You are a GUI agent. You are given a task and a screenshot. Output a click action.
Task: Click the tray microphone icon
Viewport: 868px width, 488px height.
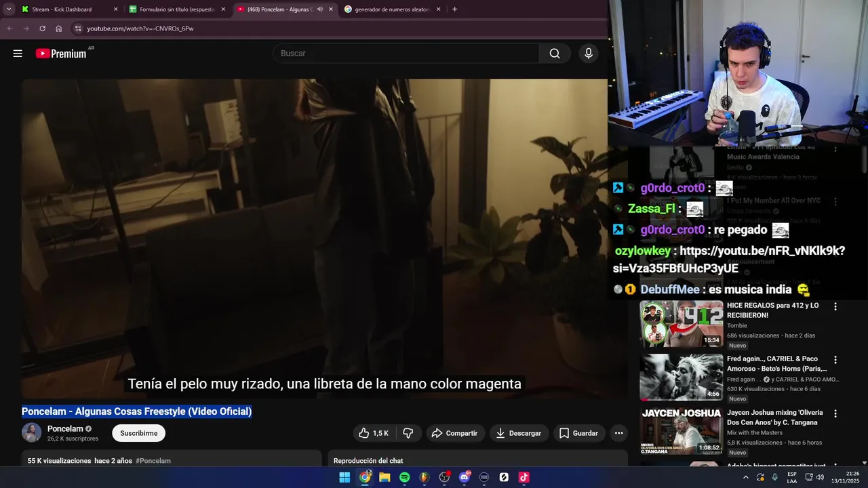pos(775,477)
